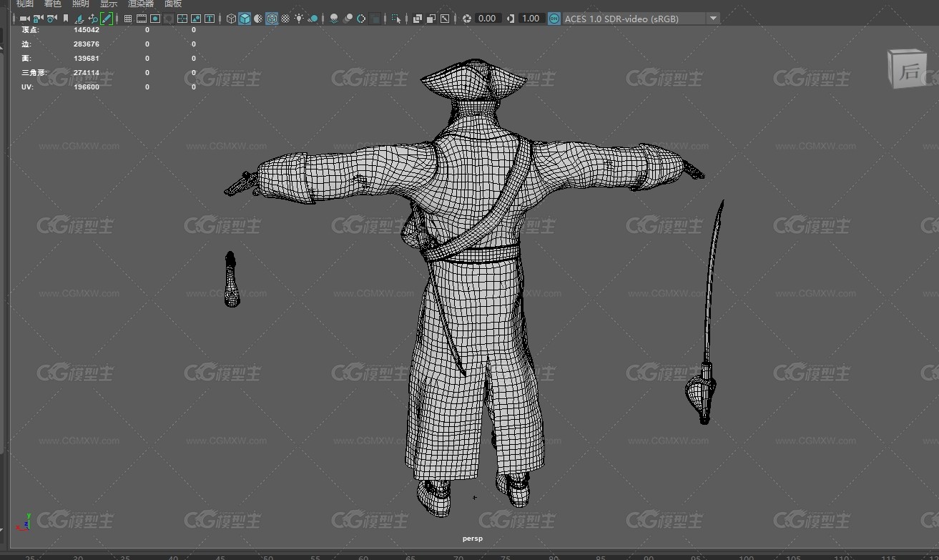939x560 pixels.
Task: Toggle the X-Ray Joints icon
Action: (x=443, y=19)
